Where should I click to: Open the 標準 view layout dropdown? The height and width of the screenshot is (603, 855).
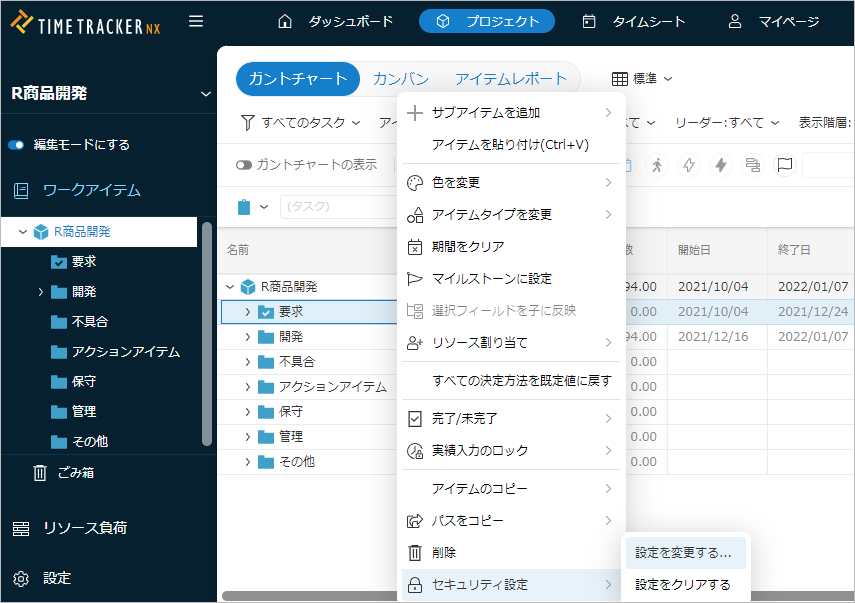(x=642, y=78)
